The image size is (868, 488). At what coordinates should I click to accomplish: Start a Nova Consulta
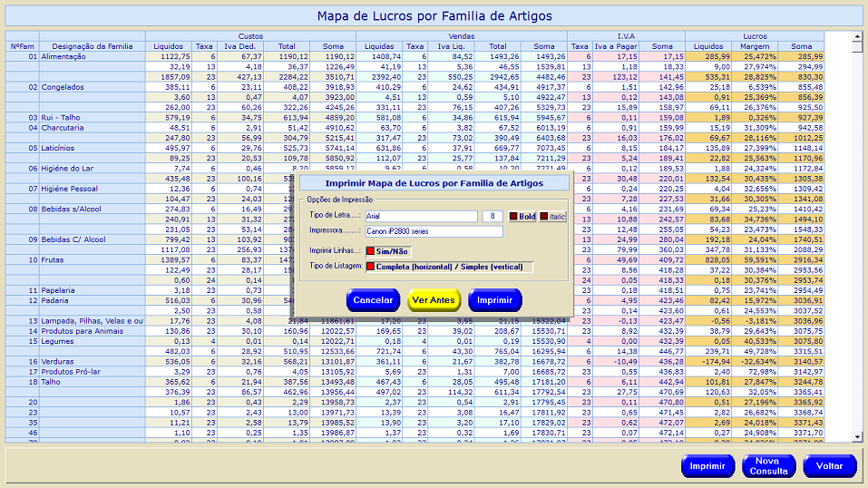pyautogui.click(x=767, y=466)
